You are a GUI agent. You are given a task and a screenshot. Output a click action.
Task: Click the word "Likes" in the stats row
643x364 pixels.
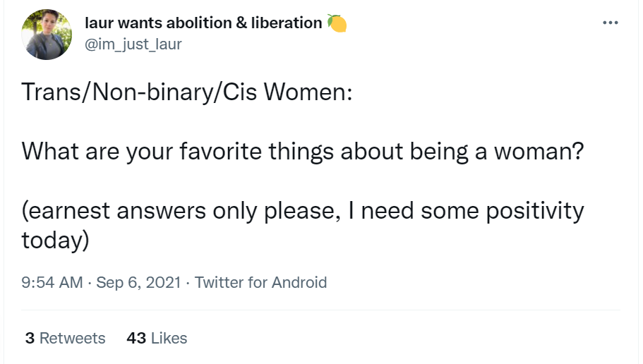[169, 339]
